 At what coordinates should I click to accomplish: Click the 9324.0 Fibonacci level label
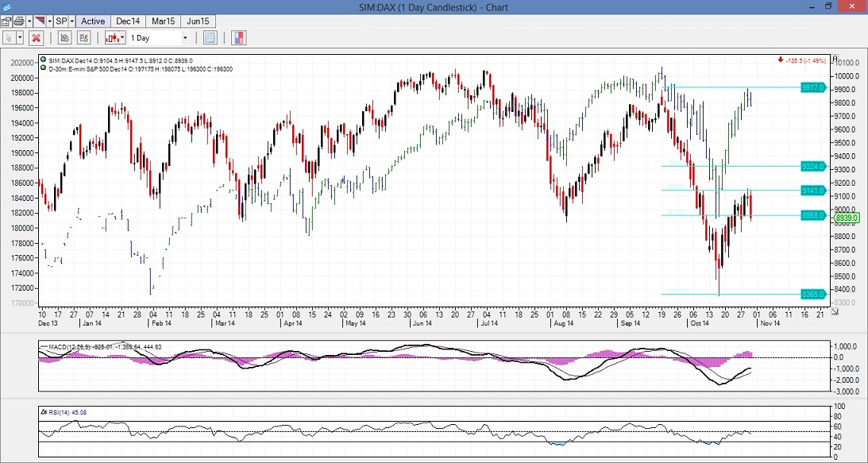813,166
